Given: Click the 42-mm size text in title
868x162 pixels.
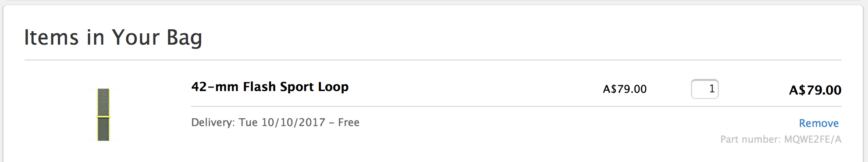Looking at the screenshot, I should point(215,87).
